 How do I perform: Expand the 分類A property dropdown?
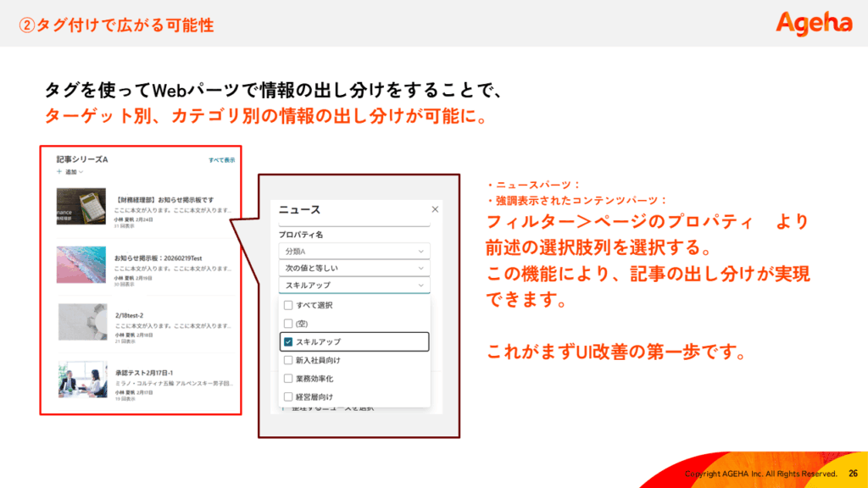(x=353, y=251)
